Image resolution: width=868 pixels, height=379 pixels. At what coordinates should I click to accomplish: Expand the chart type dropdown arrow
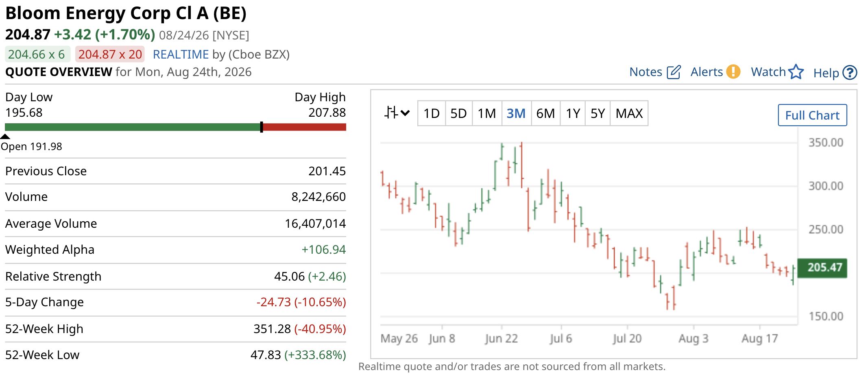tap(405, 113)
